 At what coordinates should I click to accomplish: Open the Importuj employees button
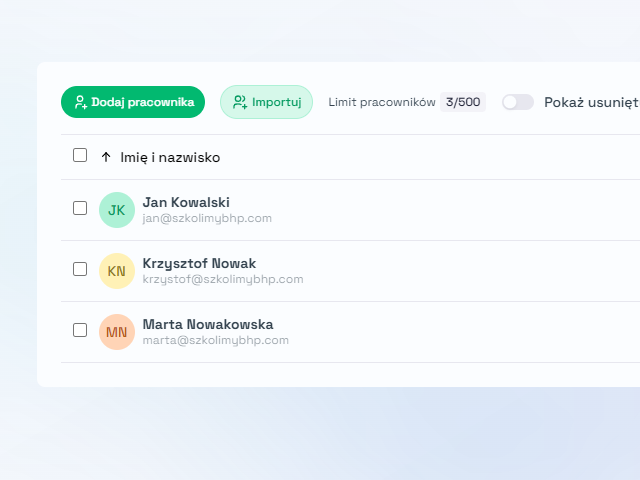pos(267,102)
